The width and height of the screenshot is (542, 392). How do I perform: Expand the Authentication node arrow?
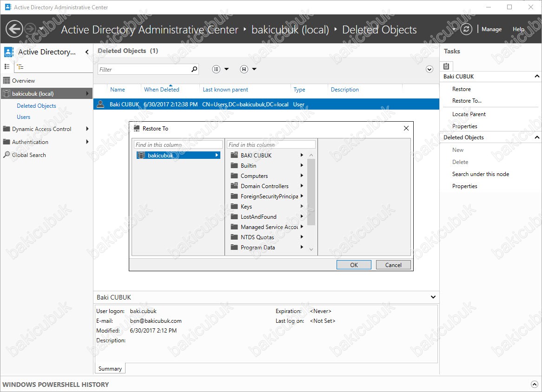87,142
